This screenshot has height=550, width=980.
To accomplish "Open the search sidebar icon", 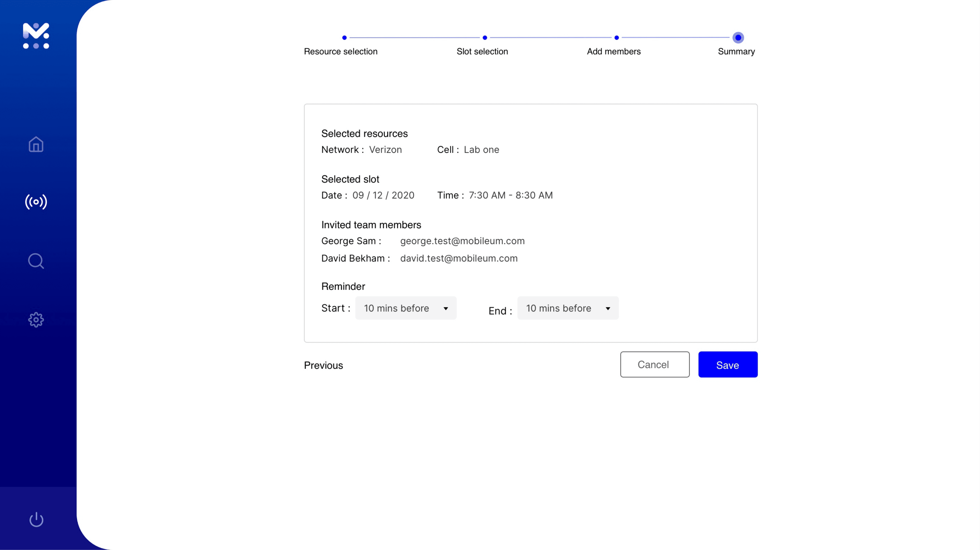I will tap(36, 261).
